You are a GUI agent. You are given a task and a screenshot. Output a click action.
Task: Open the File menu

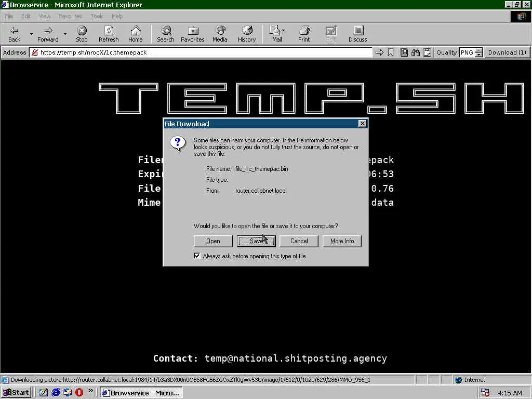click(9, 16)
